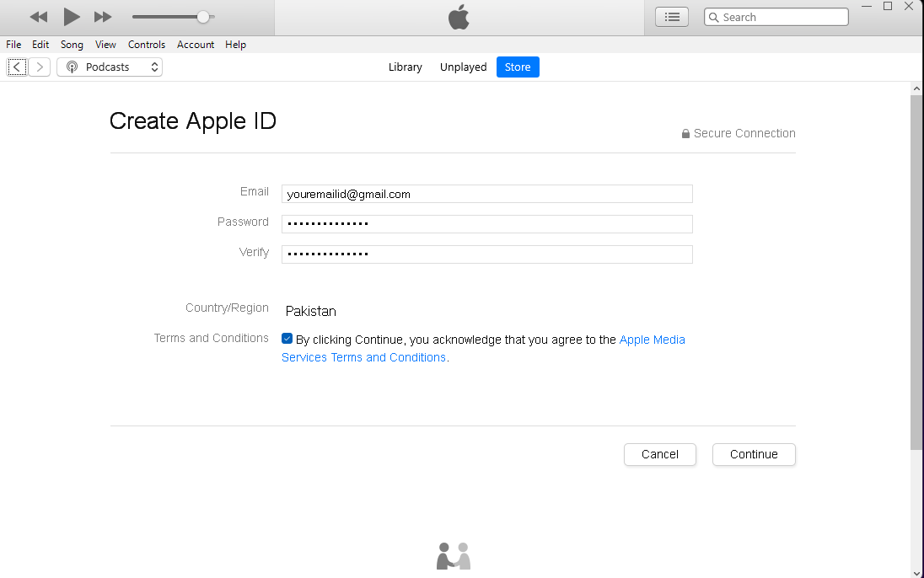This screenshot has height=578, width=924.
Task: Select the Store tab
Action: 518,67
